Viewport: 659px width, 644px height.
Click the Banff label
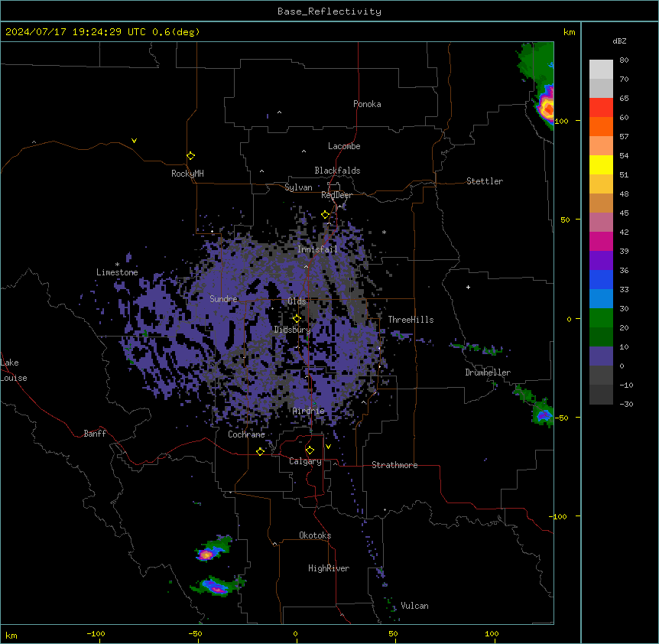[x=95, y=434]
